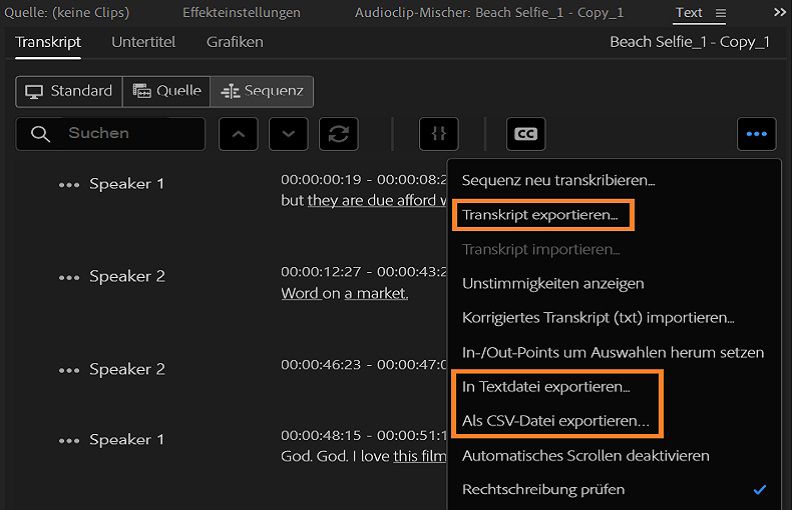Click the search magnifier icon
The image size is (792, 510).
pyautogui.click(x=40, y=134)
